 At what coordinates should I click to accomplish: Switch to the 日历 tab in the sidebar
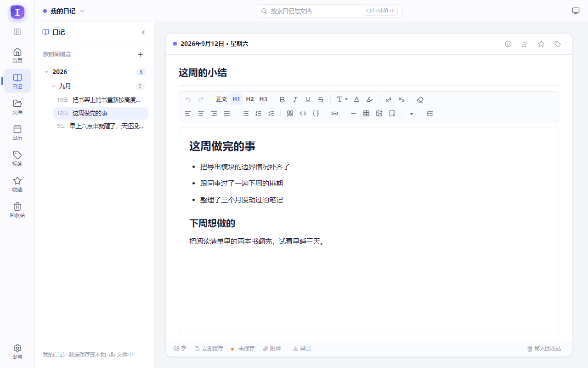(17, 132)
